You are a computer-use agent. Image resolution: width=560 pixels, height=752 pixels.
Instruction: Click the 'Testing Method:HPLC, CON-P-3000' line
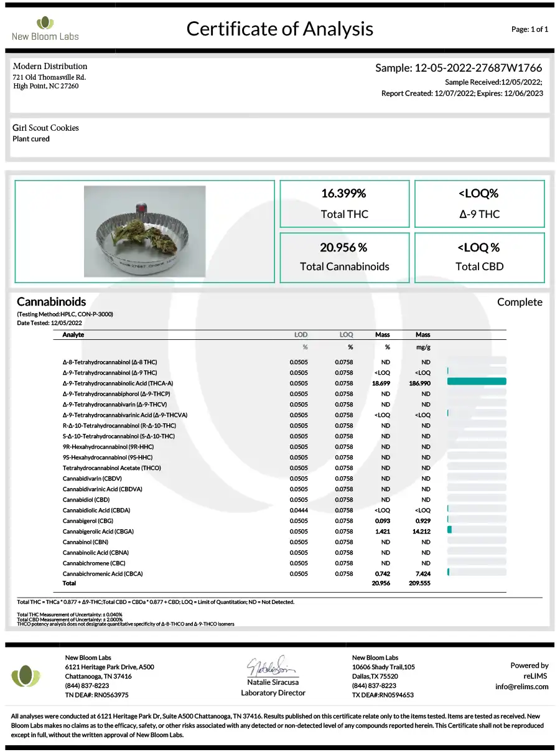pos(65,314)
